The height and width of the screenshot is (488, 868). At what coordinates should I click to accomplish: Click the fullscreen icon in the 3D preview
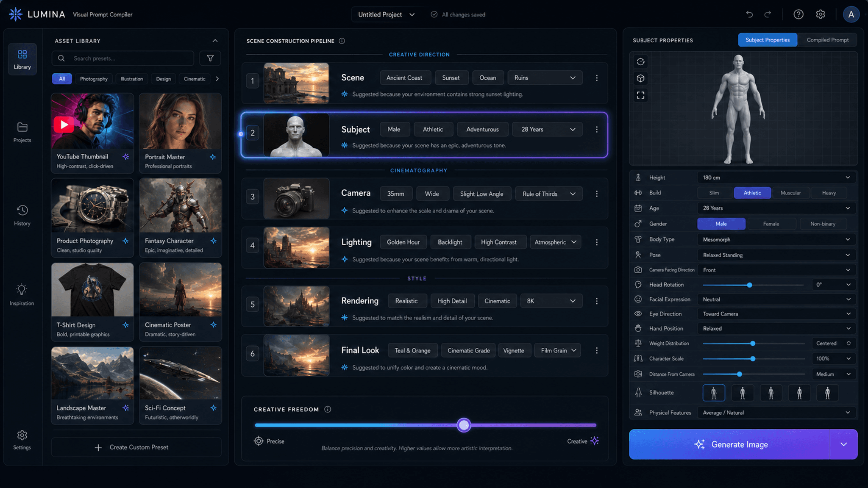tap(640, 95)
